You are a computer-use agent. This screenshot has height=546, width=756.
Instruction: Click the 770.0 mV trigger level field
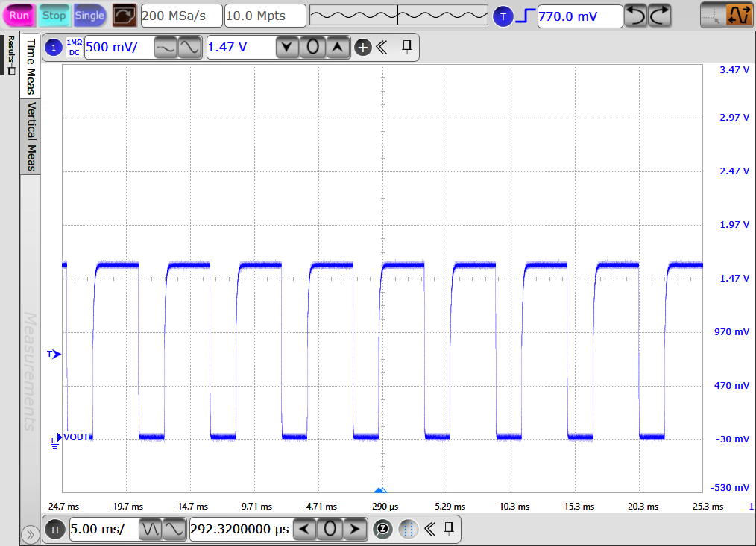(x=579, y=16)
